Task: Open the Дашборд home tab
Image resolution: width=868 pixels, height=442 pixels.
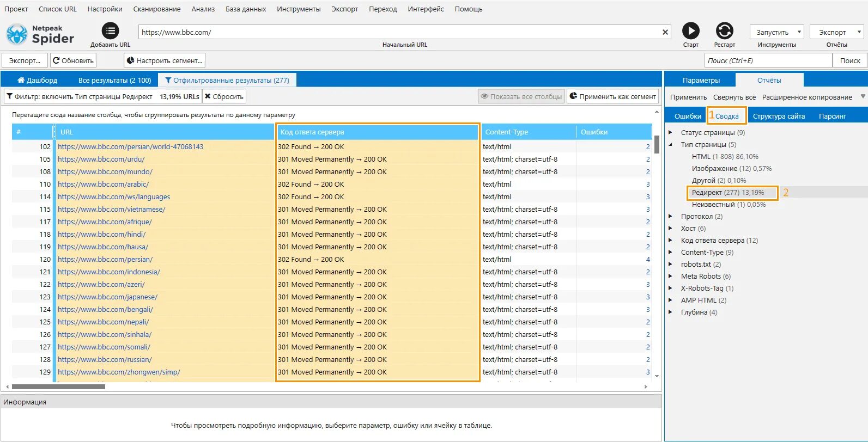Action: (37, 80)
